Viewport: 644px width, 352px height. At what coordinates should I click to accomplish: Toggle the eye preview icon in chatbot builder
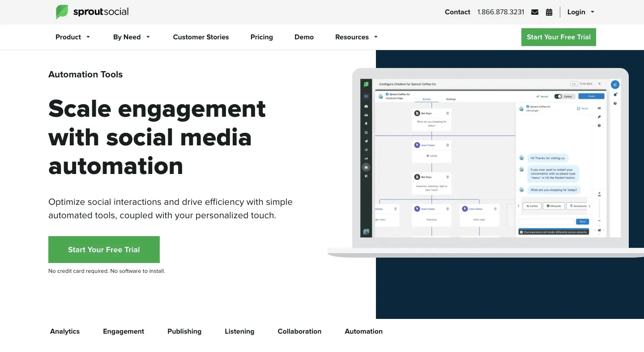pyautogui.click(x=599, y=108)
